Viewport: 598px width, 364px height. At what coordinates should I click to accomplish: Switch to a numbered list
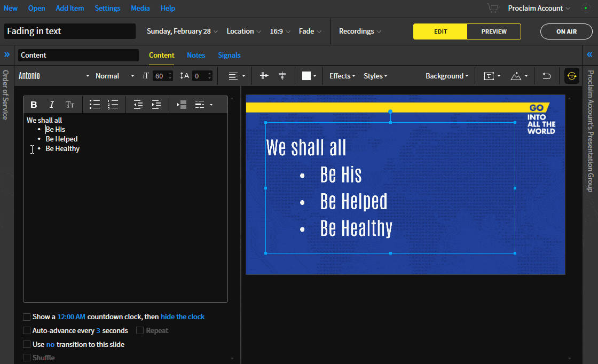(113, 104)
